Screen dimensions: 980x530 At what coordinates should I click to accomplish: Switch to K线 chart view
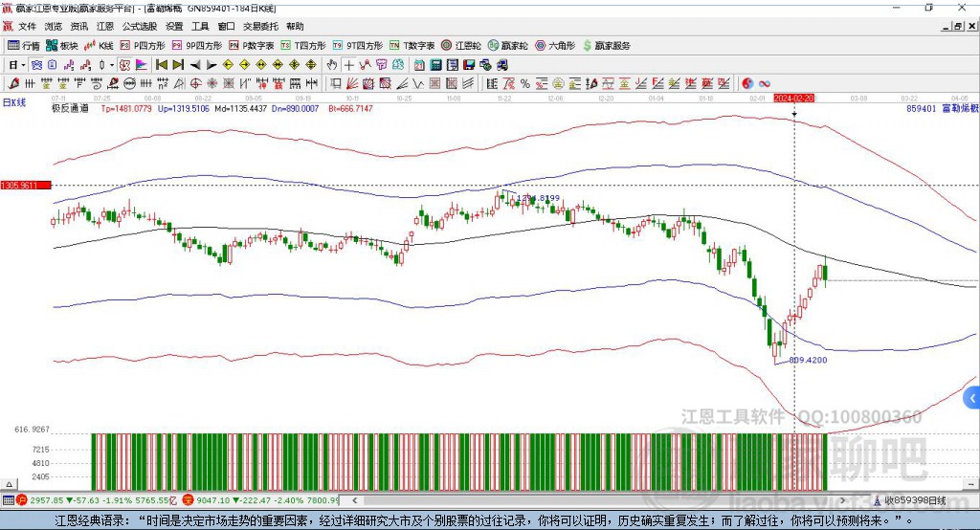tap(100, 45)
